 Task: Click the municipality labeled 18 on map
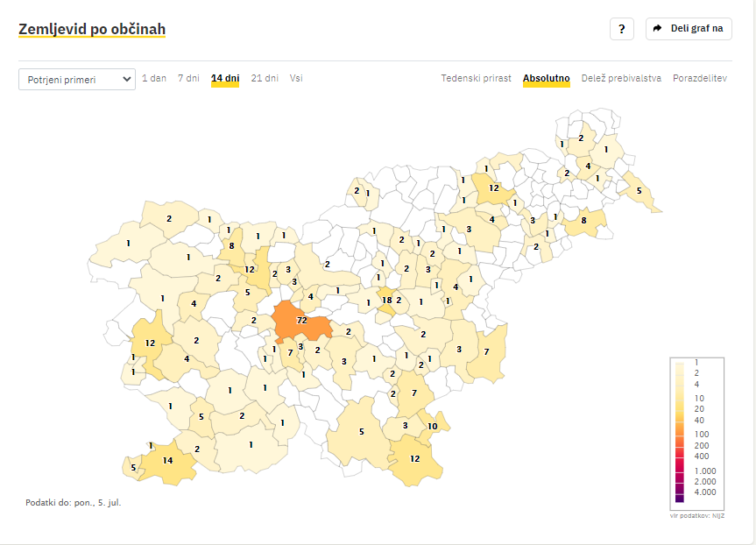(385, 301)
